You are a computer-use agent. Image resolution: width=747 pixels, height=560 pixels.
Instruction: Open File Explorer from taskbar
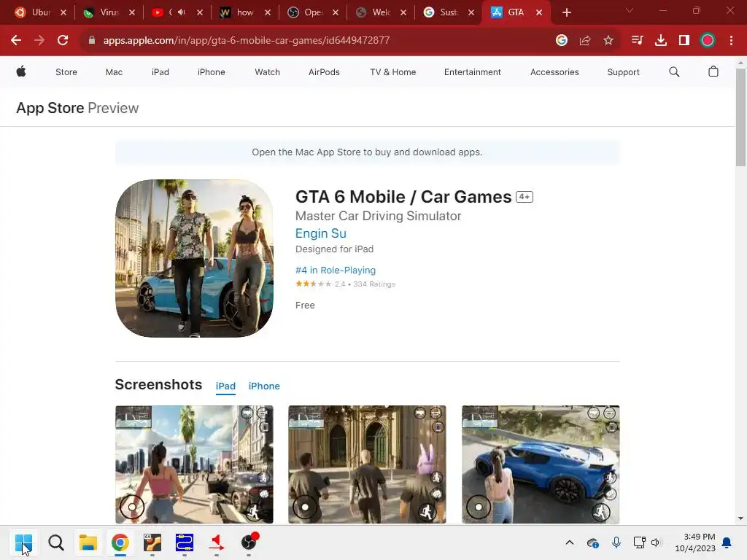(x=88, y=542)
